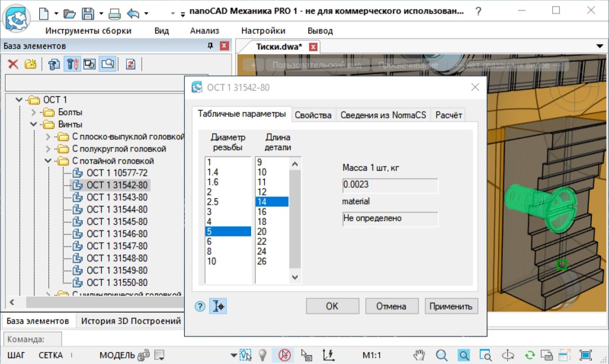Expand the Болты folder

coord(33,112)
